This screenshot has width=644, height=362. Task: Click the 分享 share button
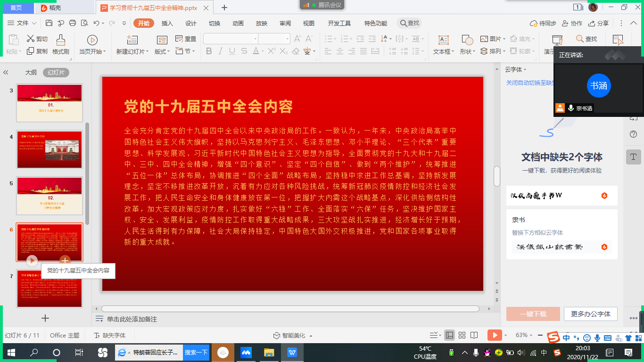pyautogui.click(x=598, y=23)
